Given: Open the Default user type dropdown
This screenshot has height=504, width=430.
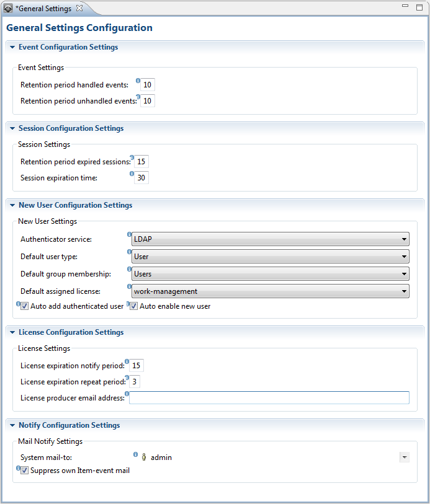Looking at the screenshot, I should (x=404, y=257).
